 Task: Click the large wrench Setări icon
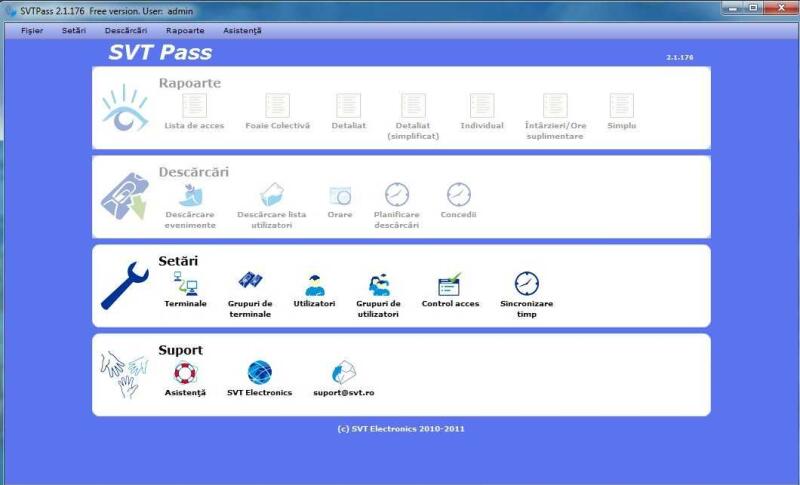tap(124, 286)
